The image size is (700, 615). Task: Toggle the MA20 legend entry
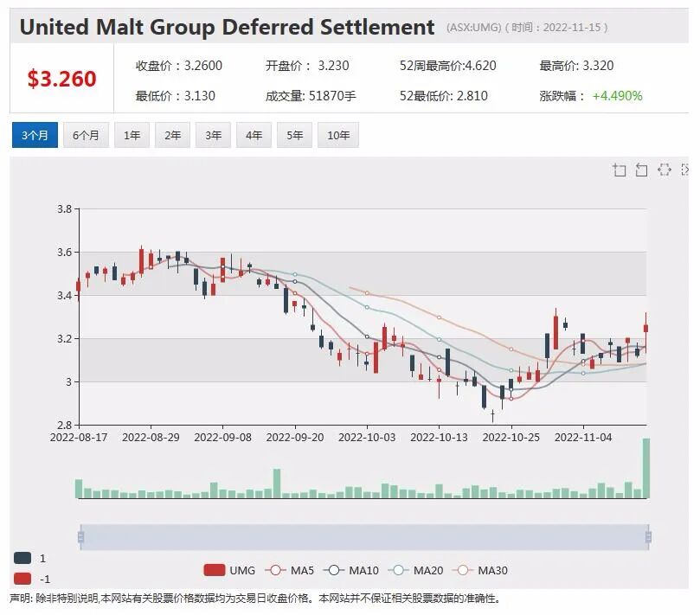click(415, 570)
